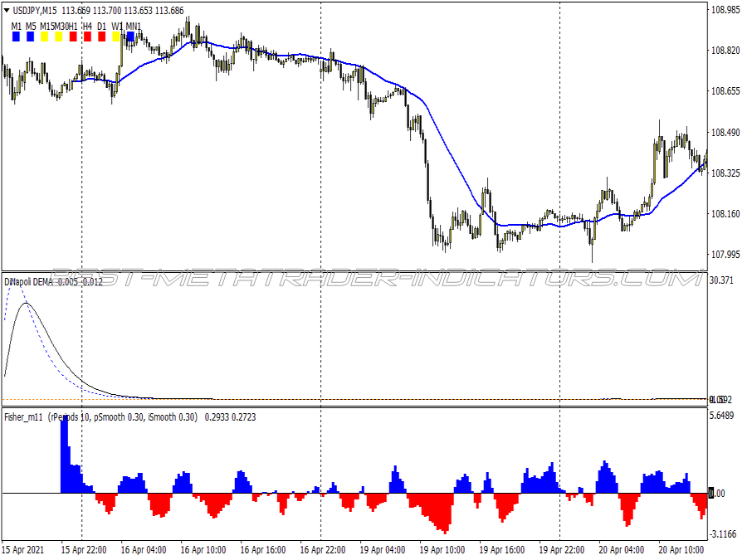
Task: Click Fisher values 0.2933 0.2723
Action: pyautogui.click(x=230, y=417)
